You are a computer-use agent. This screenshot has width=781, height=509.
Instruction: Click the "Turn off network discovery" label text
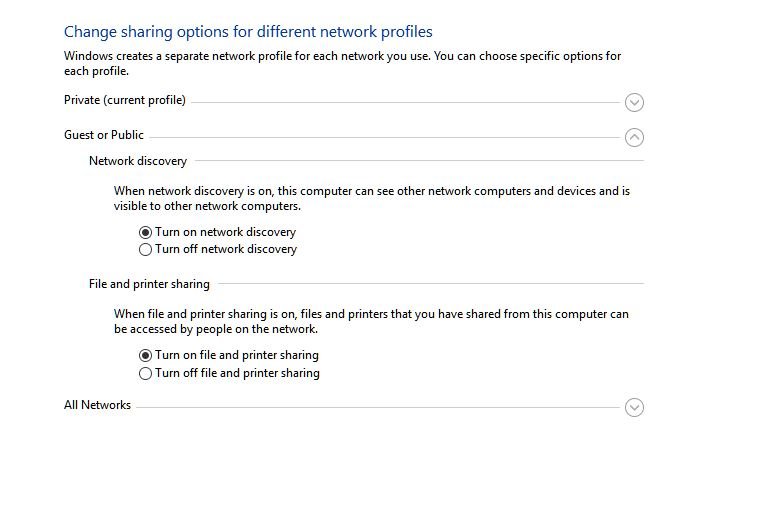(226, 249)
